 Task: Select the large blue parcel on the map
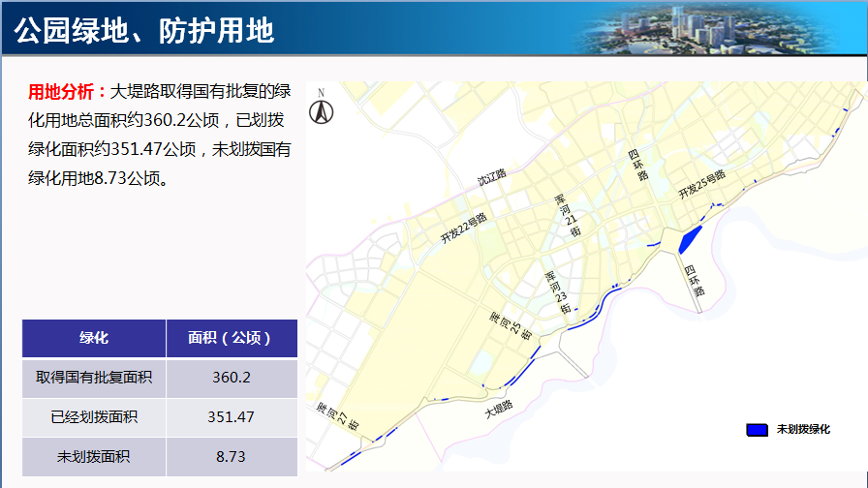pos(690,240)
